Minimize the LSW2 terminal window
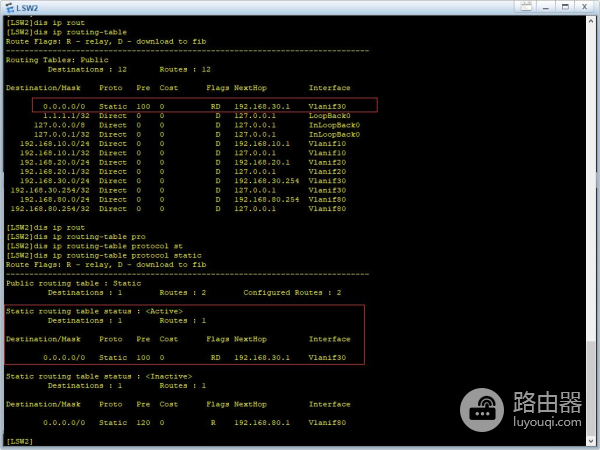 tap(545, 7)
